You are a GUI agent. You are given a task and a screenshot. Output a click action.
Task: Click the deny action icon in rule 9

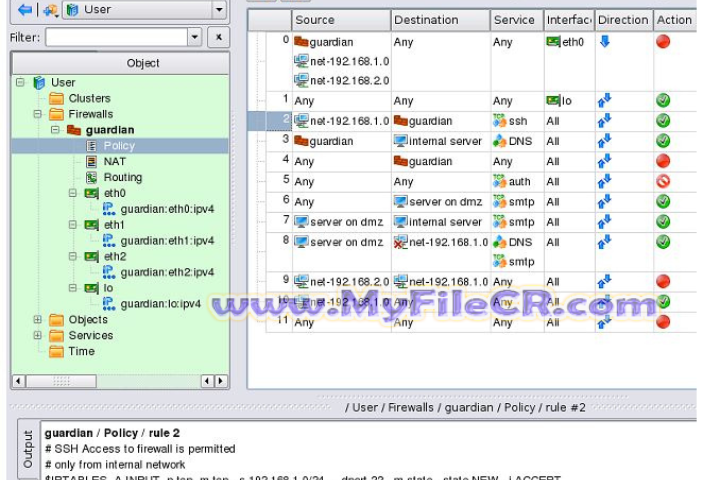coord(663,281)
